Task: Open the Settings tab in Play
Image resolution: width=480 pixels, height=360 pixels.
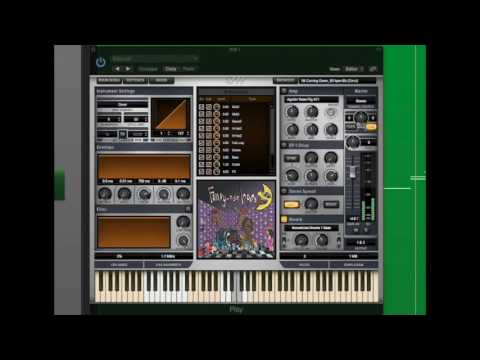Action: coord(135,80)
